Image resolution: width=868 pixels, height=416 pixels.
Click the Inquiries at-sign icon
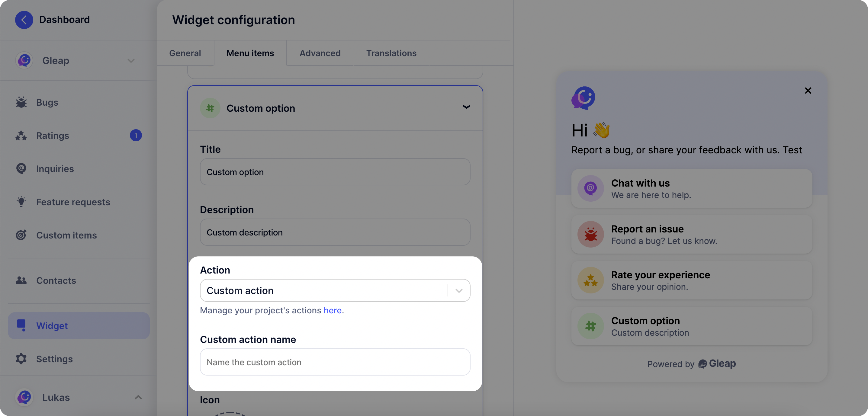click(x=21, y=168)
